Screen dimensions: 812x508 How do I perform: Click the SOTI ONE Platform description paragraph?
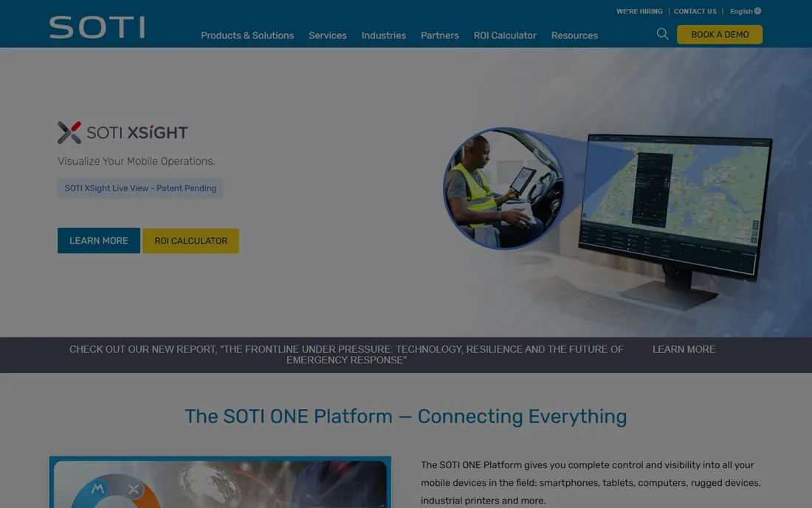591,483
